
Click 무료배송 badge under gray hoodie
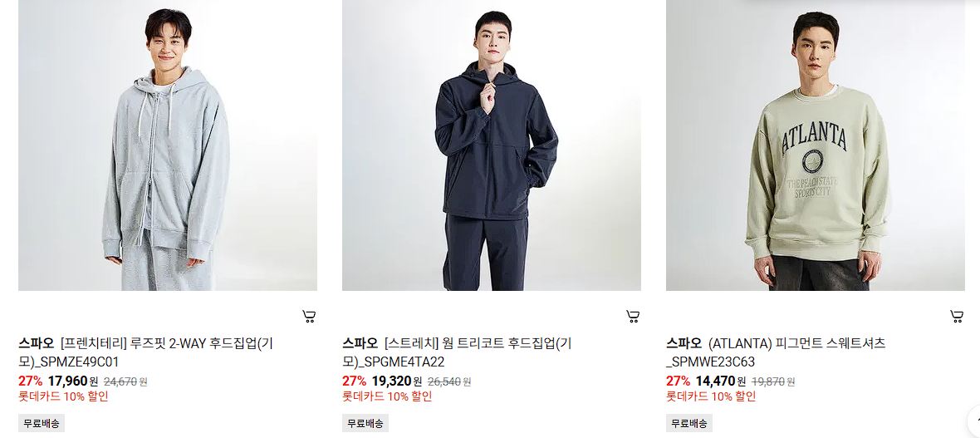click(42, 423)
